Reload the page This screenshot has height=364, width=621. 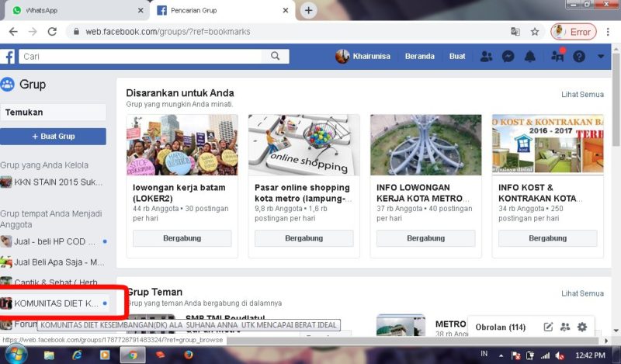tap(52, 32)
